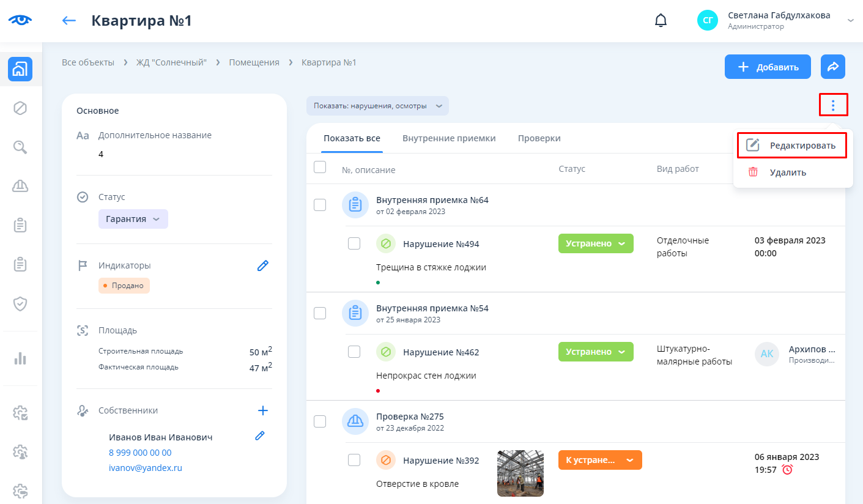Select checkbox for Внутренняя приемка №64

pos(320,205)
